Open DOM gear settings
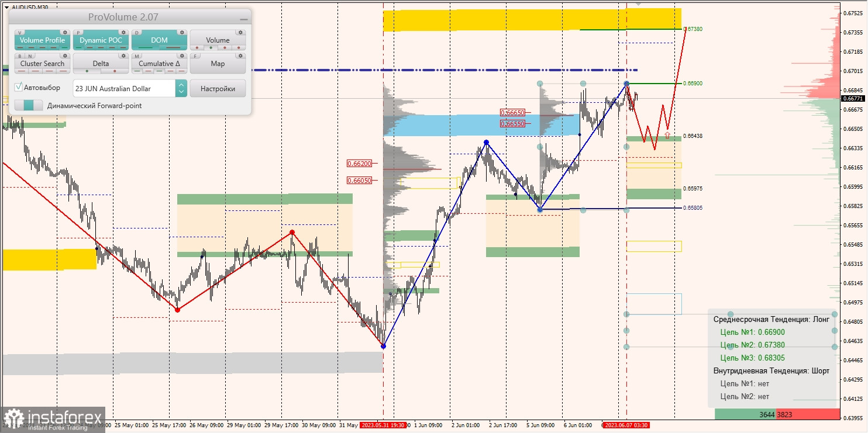 pyautogui.click(x=182, y=33)
